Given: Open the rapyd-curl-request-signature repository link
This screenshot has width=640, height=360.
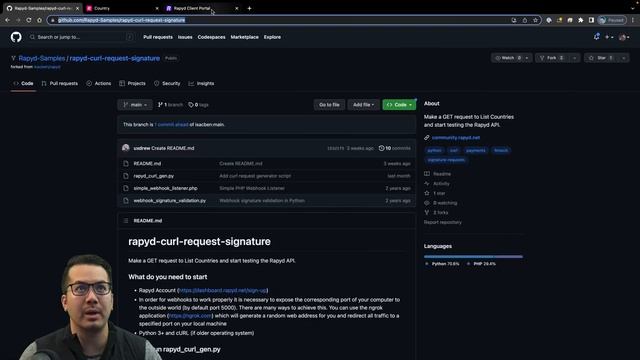Looking at the screenshot, I should [x=115, y=58].
